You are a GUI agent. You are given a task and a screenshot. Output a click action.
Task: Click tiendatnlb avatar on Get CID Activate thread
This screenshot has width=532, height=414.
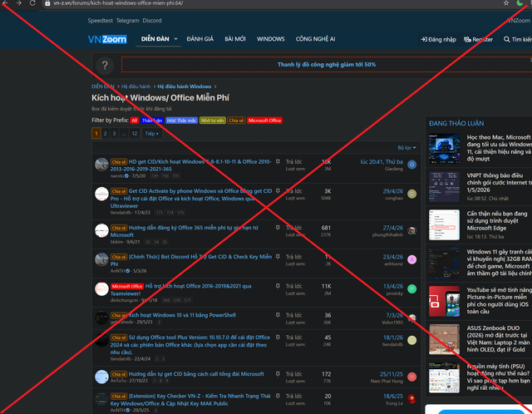(101, 194)
